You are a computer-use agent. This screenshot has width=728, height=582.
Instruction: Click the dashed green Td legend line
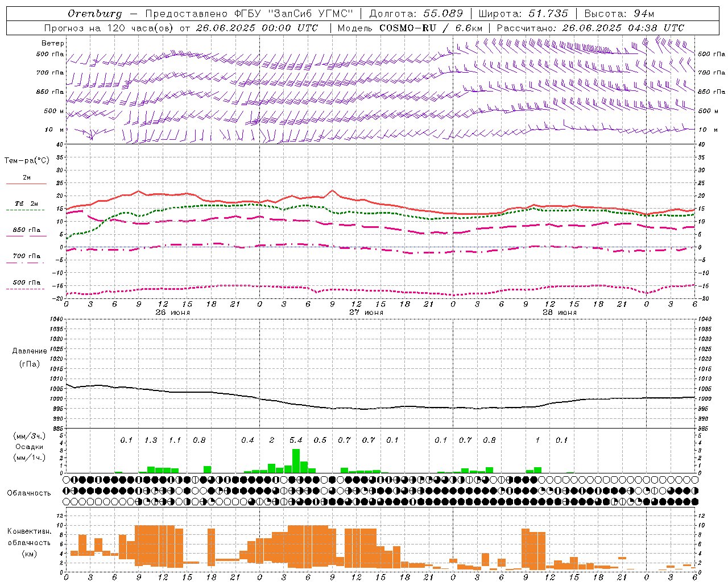click(26, 210)
